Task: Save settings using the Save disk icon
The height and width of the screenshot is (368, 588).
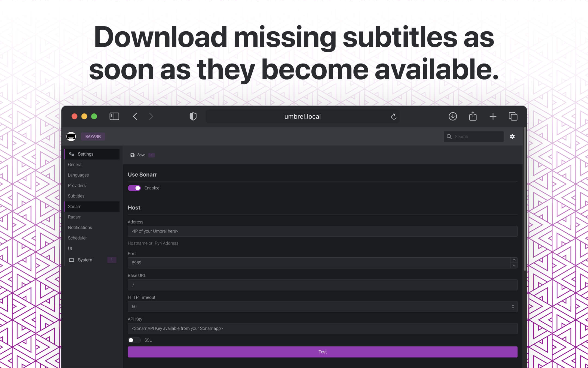Action: (132, 155)
